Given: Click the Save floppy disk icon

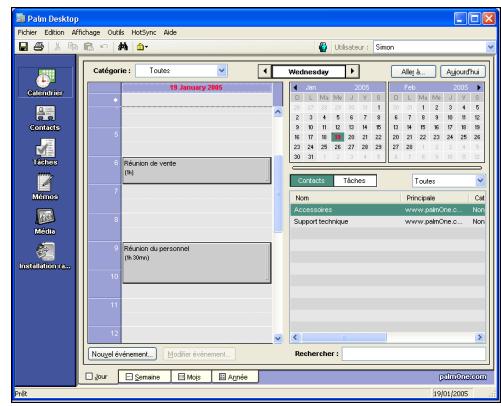Looking at the screenshot, I should click(23, 47).
